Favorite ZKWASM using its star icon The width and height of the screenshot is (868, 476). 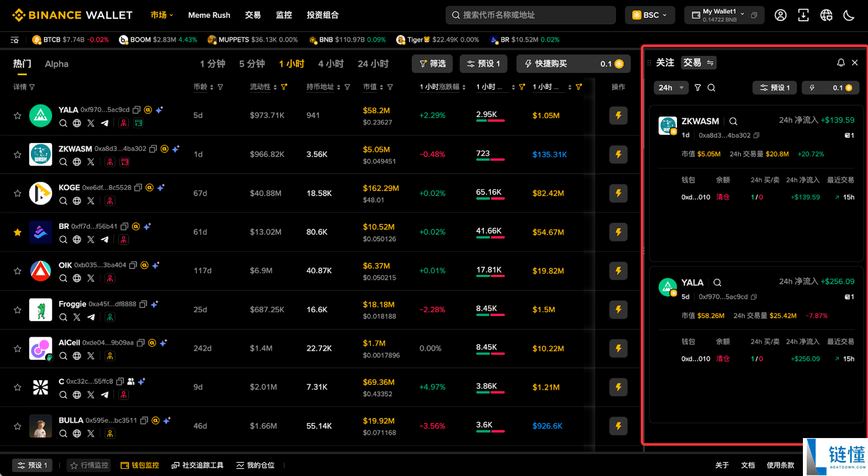pos(17,155)
